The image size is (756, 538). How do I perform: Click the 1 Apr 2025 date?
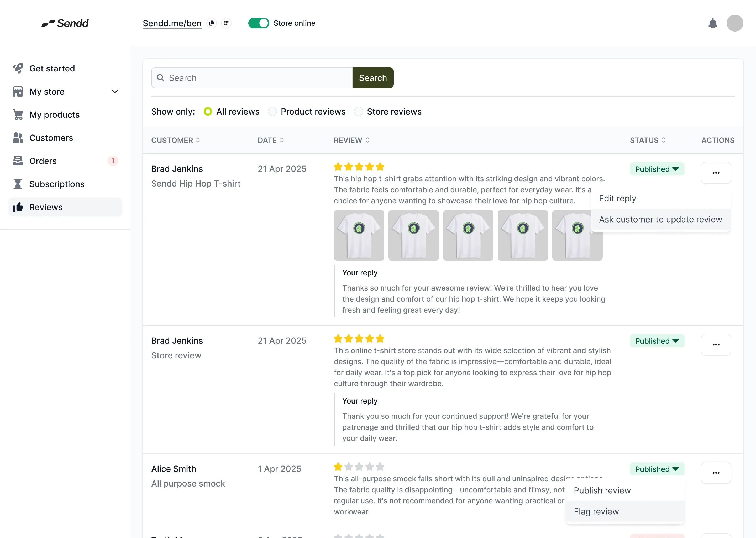279,469
